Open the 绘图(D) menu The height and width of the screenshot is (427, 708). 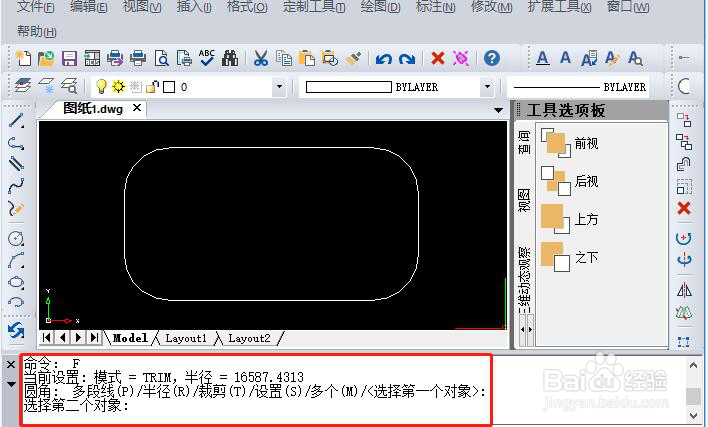point(381,7)
